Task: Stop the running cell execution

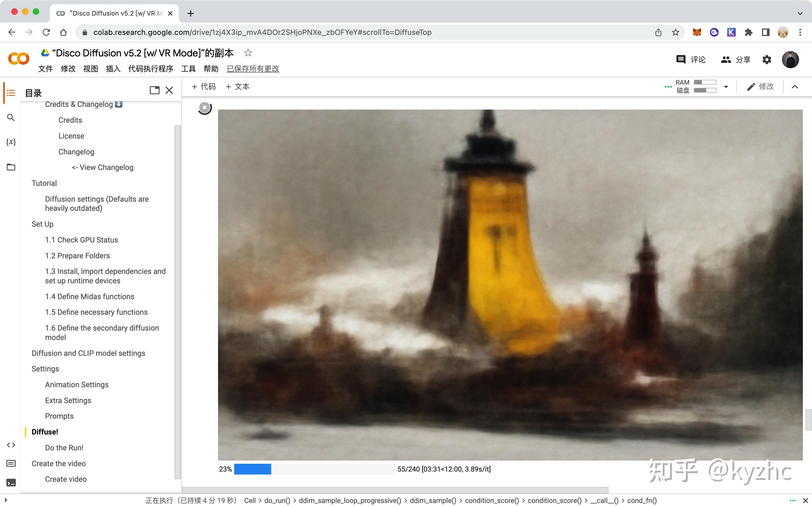Action: (x=205, y=108)
